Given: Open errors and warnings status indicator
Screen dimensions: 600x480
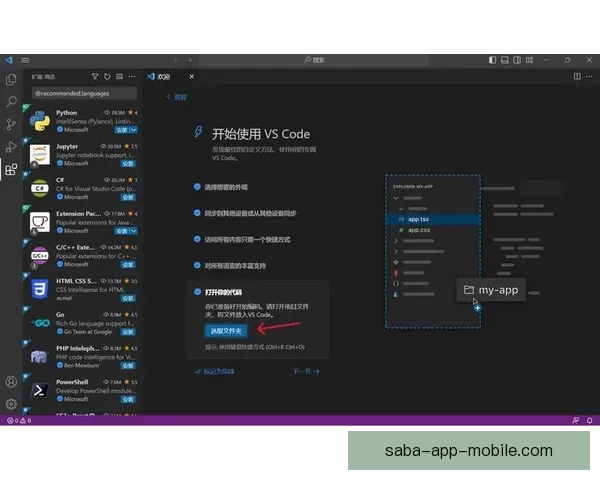Looking at the screenshot, I should 19,420.
